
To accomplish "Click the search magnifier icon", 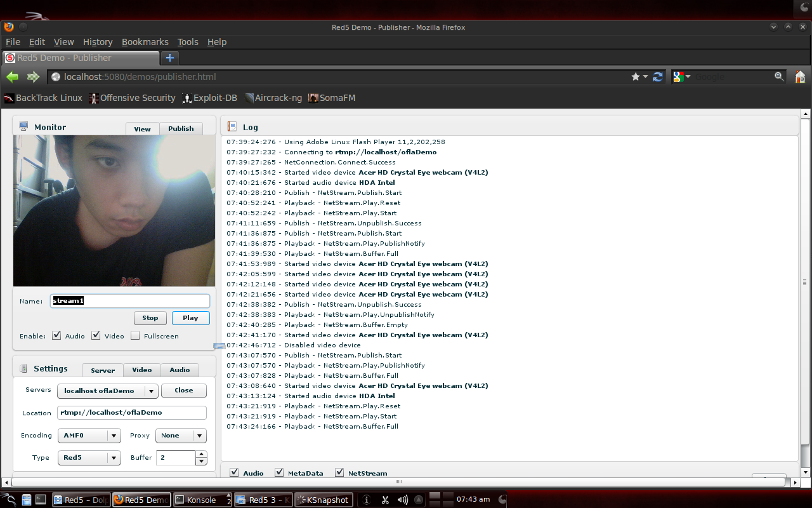I will [x=779, y=77].
